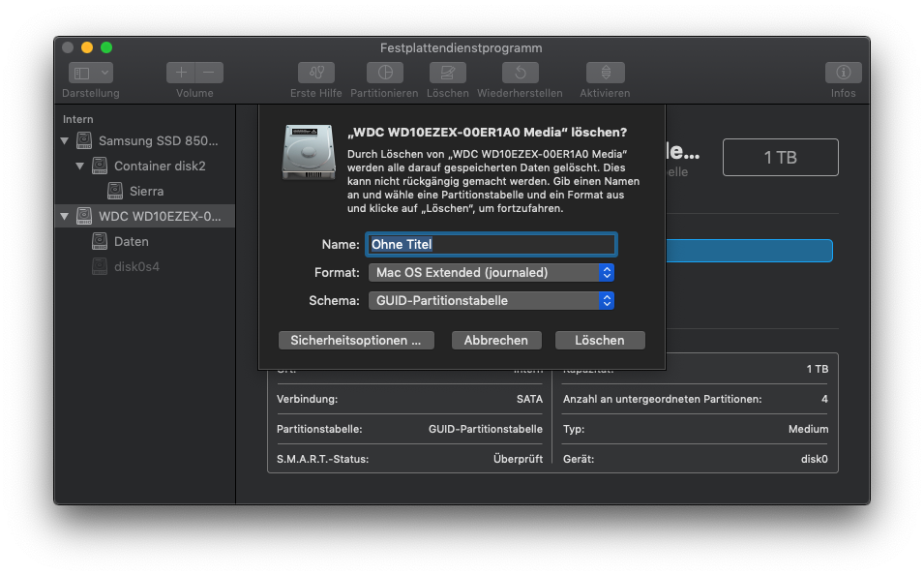Image resolution: width=924 pixels, height=576 pixels.
Task: Click the Sierra volume drive icon
Action: tap(115, 191)
